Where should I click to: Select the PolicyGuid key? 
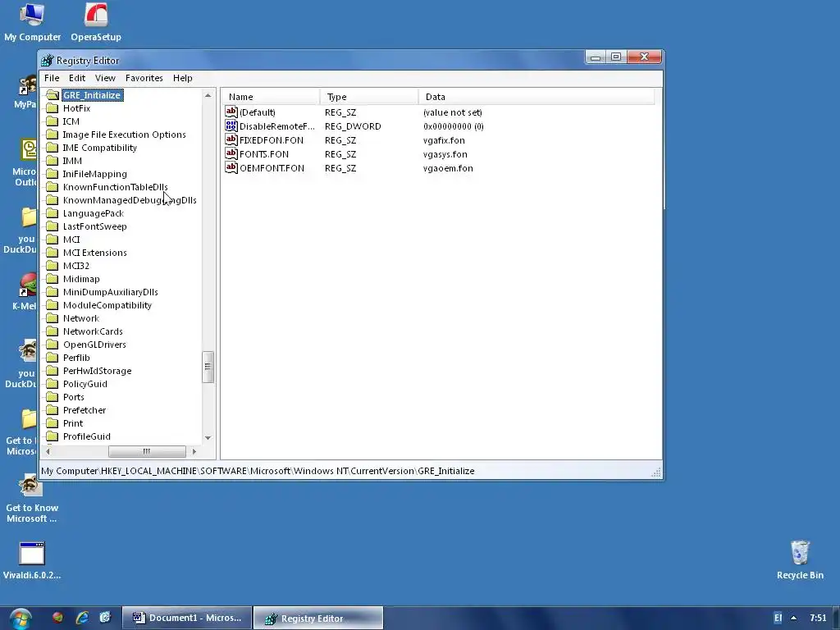[x=85, y=384]
